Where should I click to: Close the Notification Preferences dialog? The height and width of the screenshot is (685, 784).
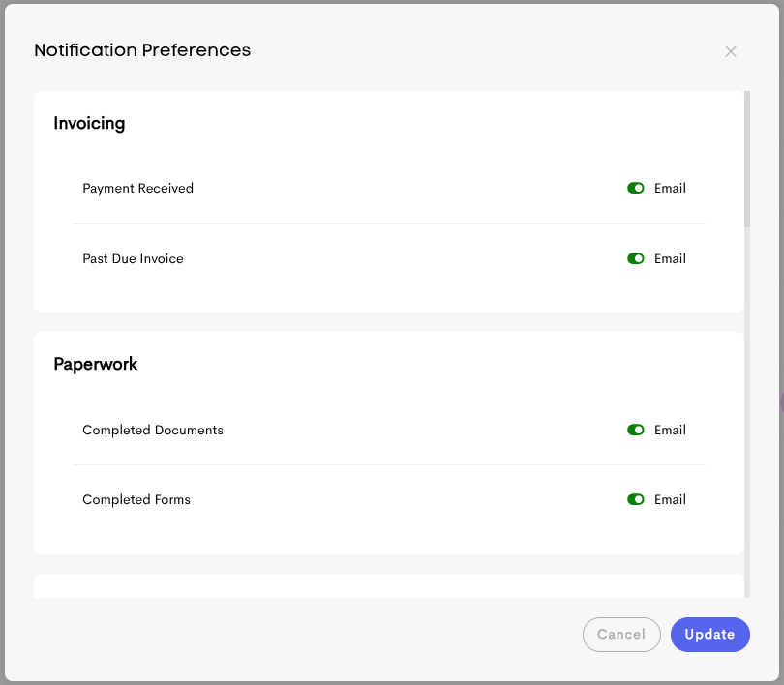(731, 51)
